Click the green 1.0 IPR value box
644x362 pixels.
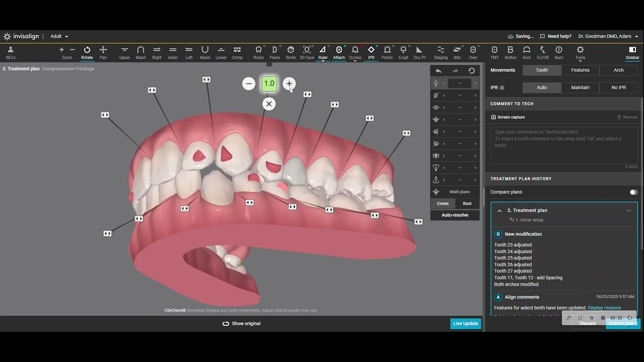[x=269, y=84]
